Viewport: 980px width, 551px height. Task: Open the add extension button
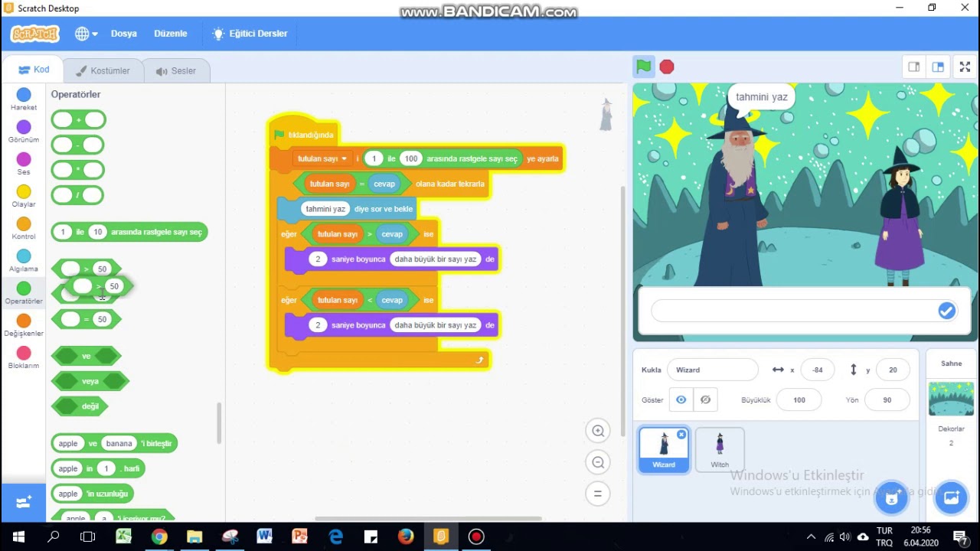pyautogui.click(x=24, y=502)
